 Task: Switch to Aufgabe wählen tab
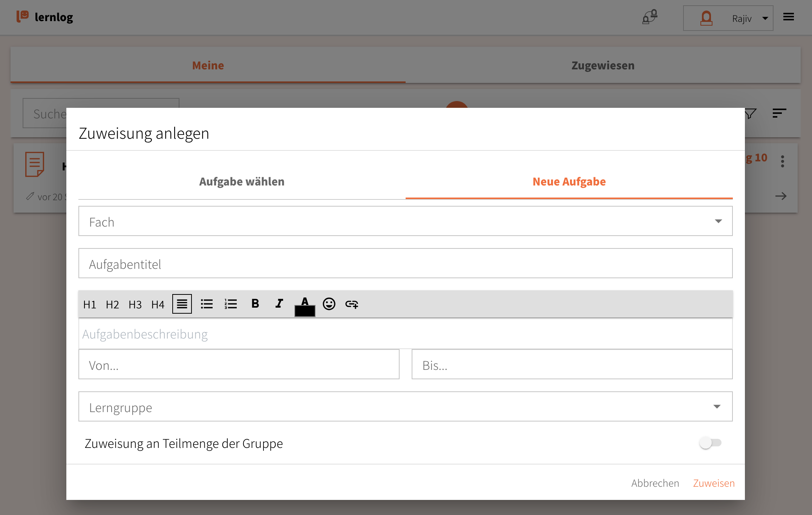(x=242, y=182)
